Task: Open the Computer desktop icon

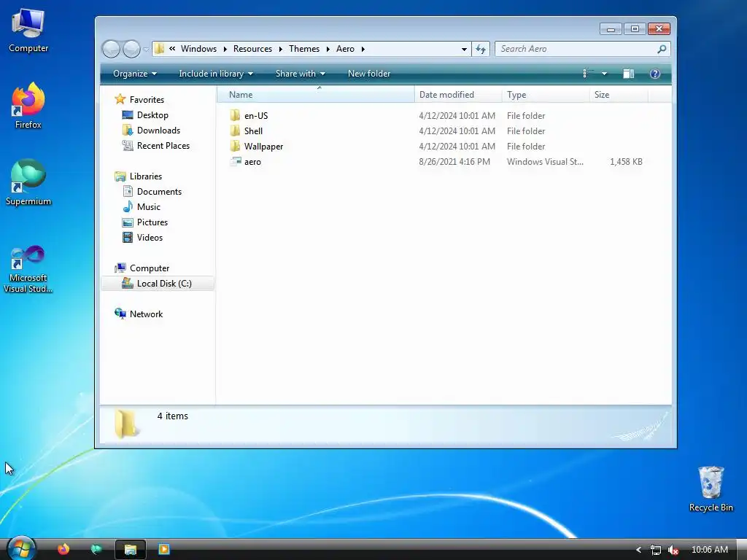Action: coord(28,30)
